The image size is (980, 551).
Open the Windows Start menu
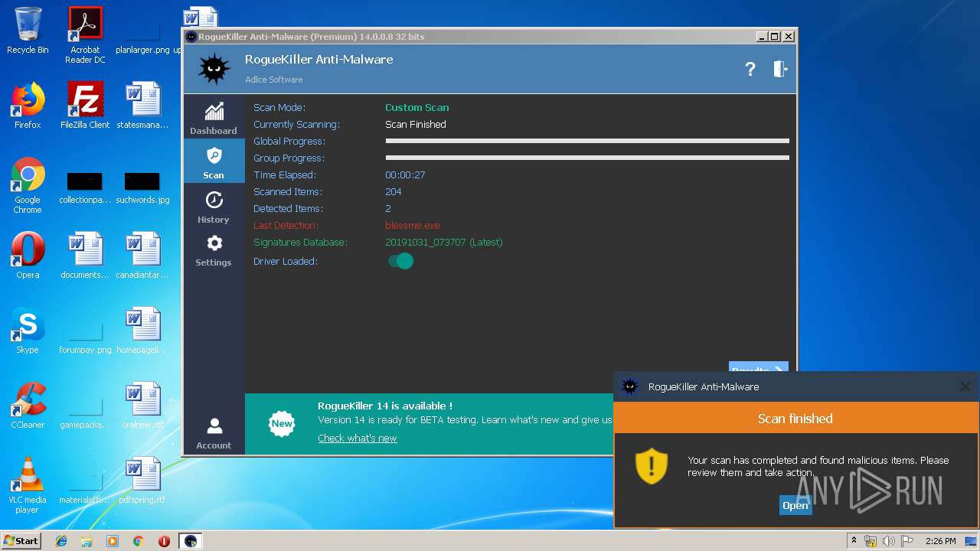21,540
